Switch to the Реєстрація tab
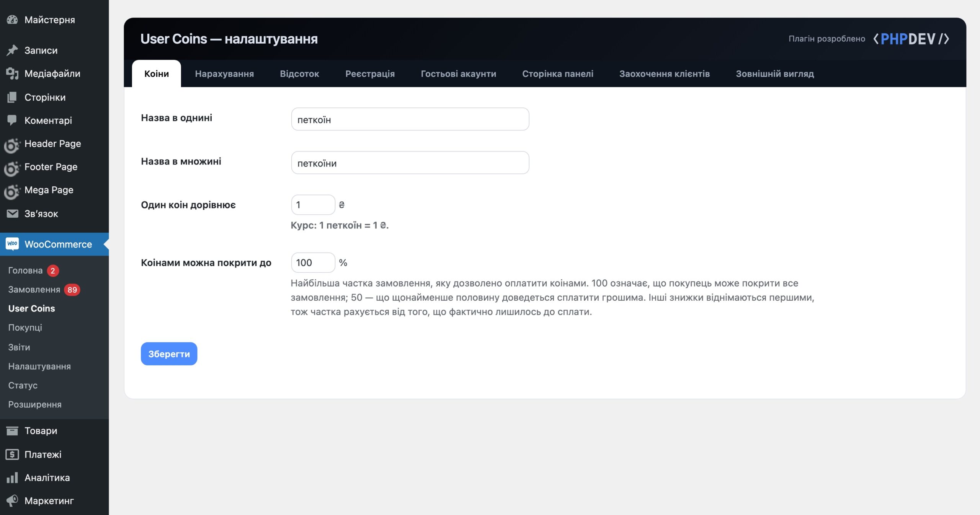Screen dimensions: 980x515 click(x=370, y=73)
